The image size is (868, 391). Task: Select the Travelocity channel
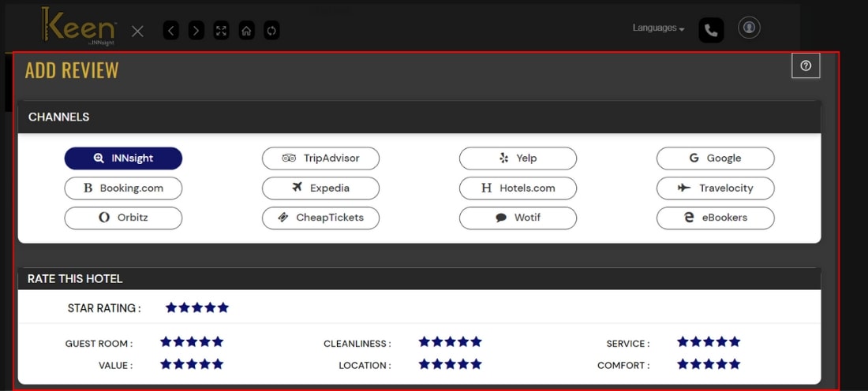(715, 188)
